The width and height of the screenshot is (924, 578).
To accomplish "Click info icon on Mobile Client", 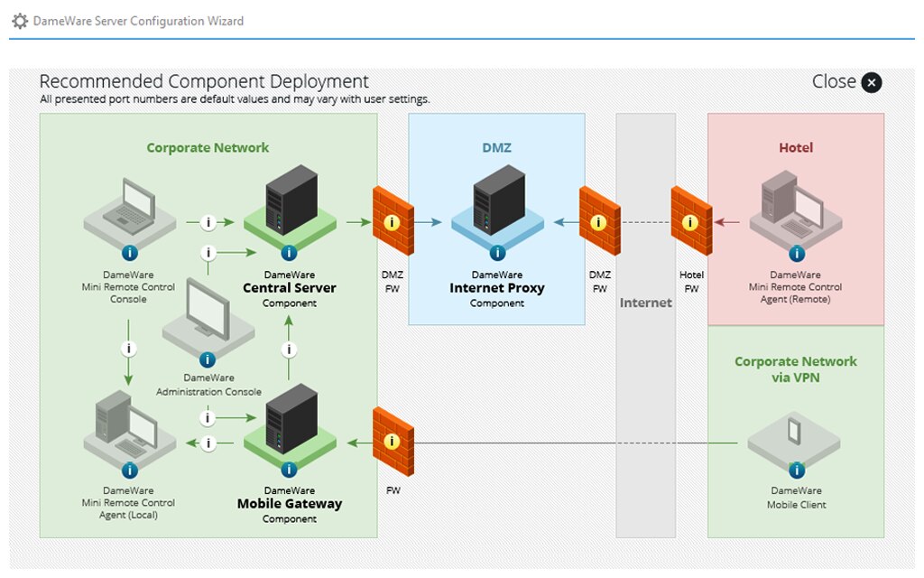I will [x=797, y=470].
